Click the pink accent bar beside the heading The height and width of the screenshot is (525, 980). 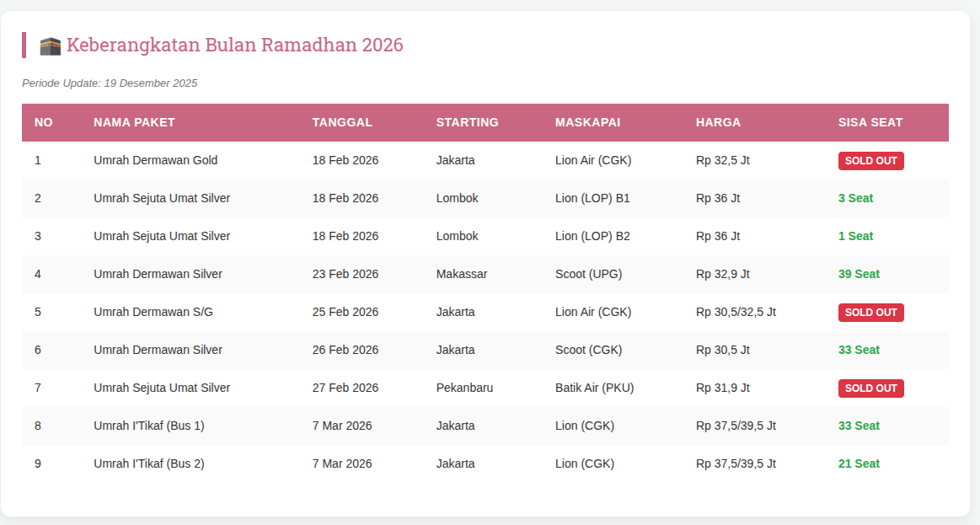click(23, 45)
